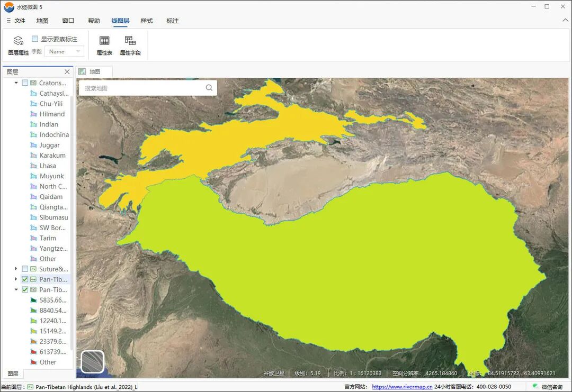The image size is (572, 392).
Task: Click the 比例: 1 : 16120383 scale readout
Action: point(358,373)
